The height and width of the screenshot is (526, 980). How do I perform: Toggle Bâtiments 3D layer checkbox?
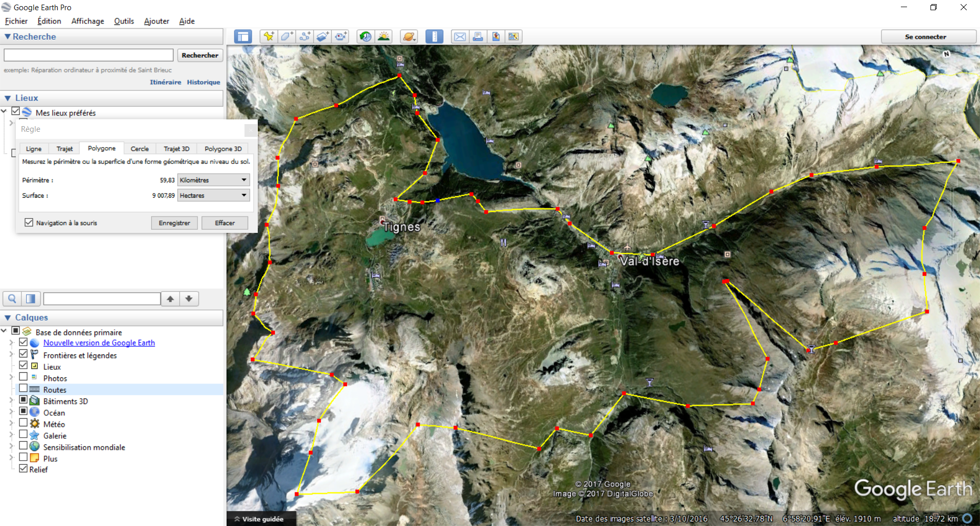pyautogui.click(x=23, y=399)
